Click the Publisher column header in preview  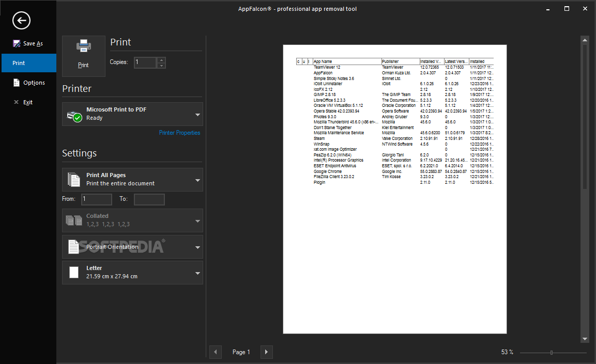(400, 61)
